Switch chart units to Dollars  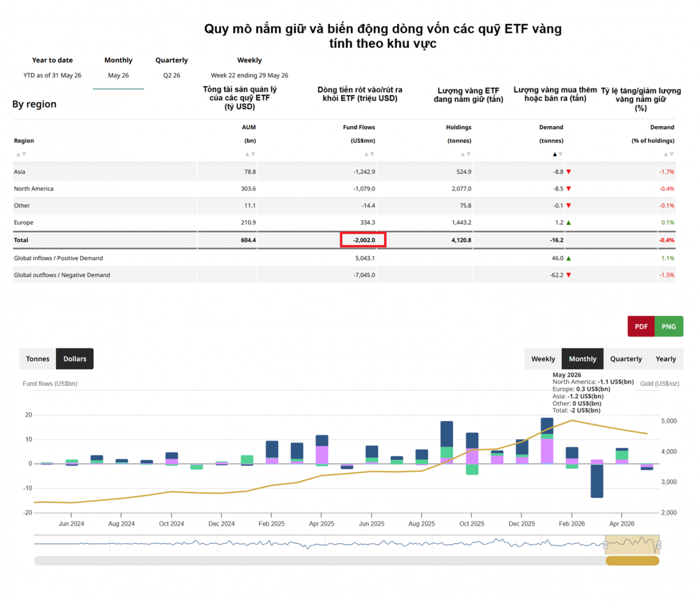75,359
